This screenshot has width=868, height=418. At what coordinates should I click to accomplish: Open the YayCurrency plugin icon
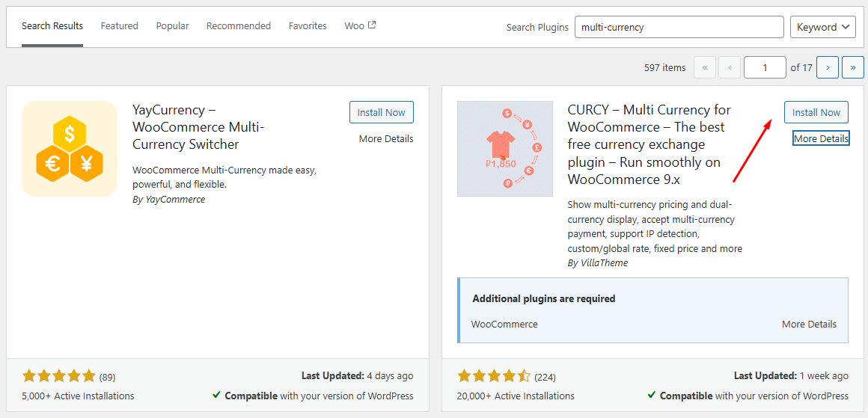[x=70, y=149]
